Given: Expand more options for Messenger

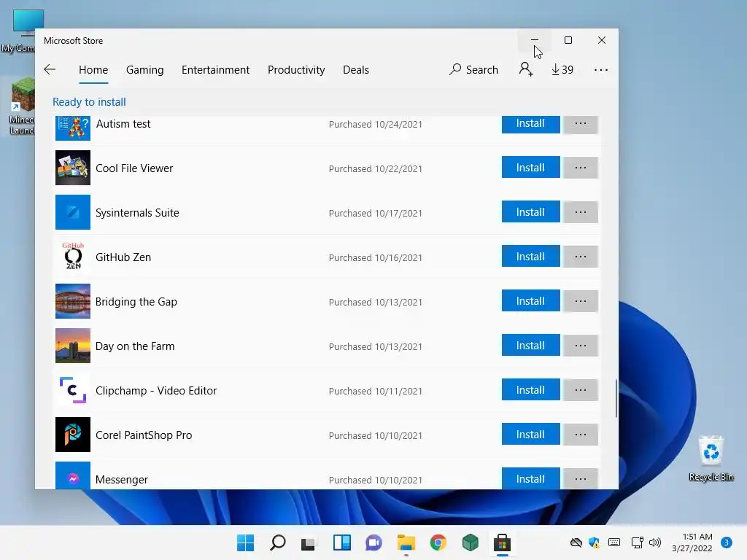Looking at the screenshot, I should pyautogui.click(x=580, y=478).
